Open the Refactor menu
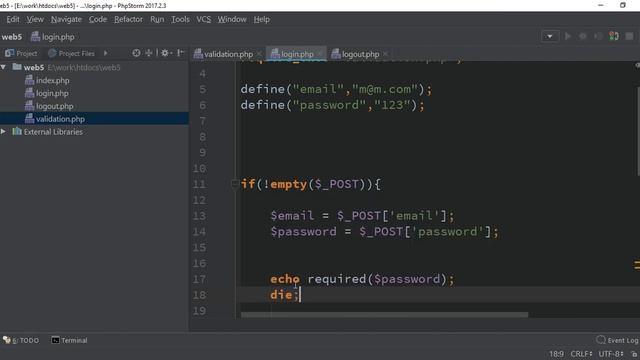640x360 pixels. click(128, 19)
